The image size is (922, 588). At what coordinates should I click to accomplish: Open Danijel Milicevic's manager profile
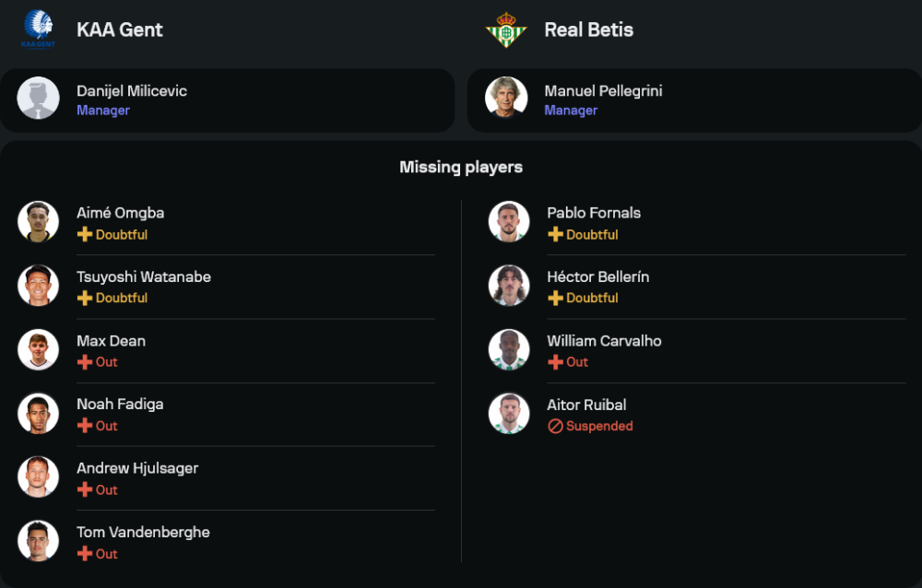click(x=132, y=91)
